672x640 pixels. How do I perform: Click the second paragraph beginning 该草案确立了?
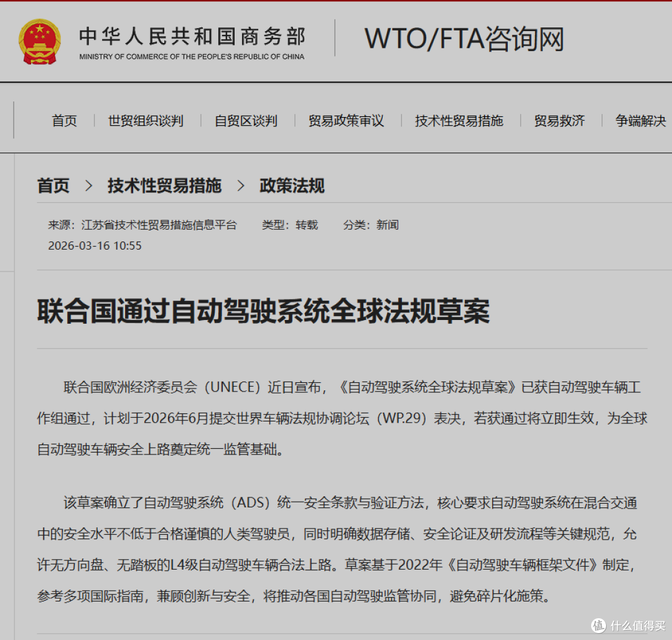338,549
